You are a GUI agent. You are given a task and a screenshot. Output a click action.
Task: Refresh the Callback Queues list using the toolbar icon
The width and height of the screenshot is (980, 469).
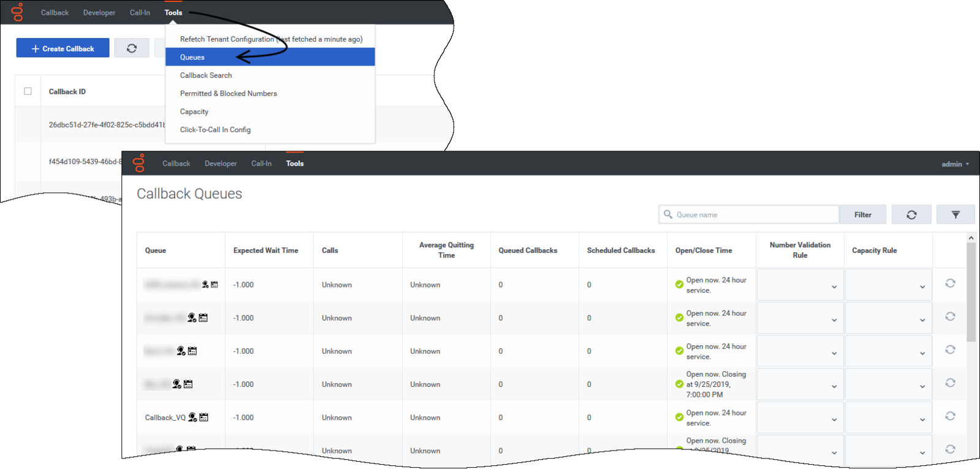[911, 215]
